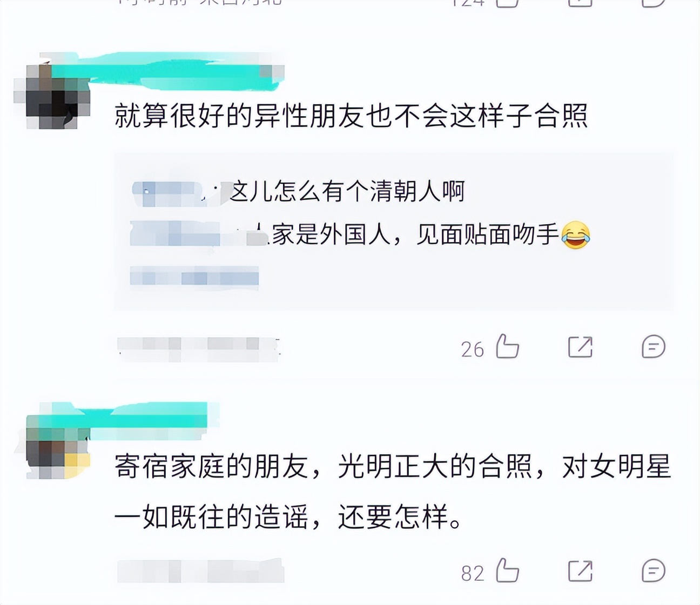Open the comment text 一如既往的造谣，还要怎样

[289, 517]
